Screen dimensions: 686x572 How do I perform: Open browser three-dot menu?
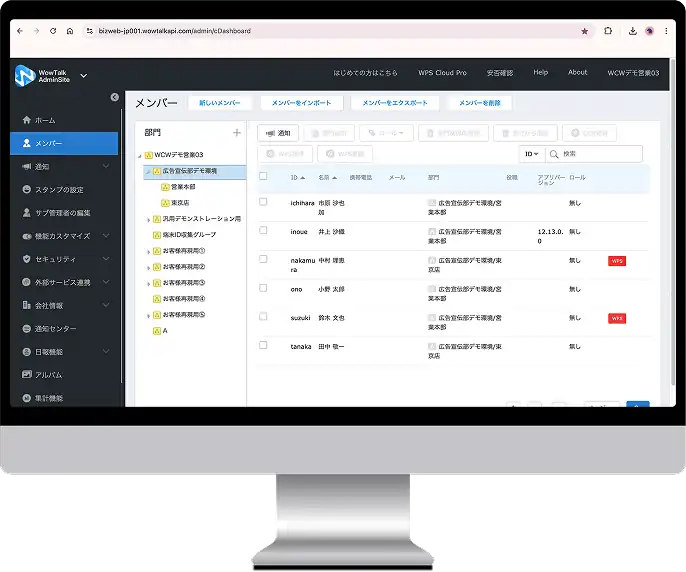pyautogui.click(x=666, y=31)
